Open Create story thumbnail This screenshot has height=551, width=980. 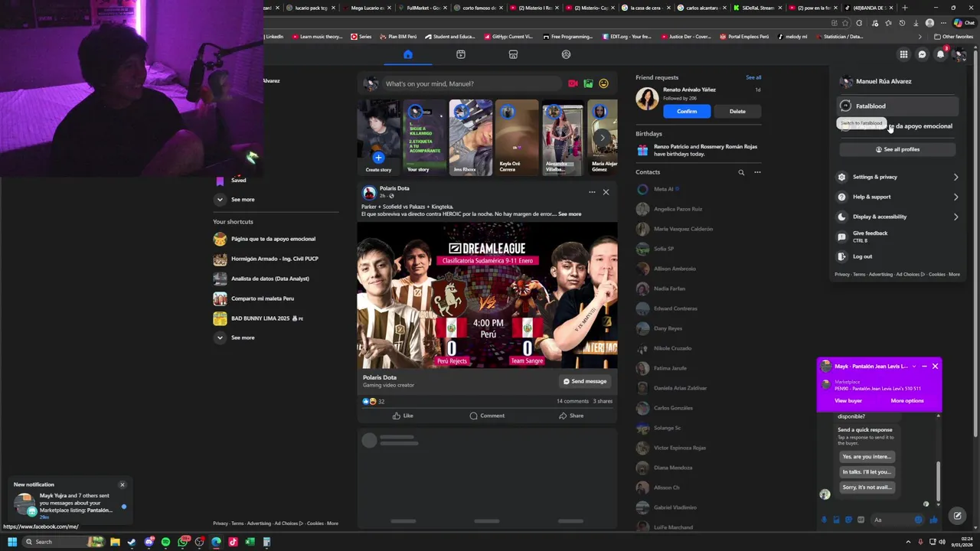[378, 138]
